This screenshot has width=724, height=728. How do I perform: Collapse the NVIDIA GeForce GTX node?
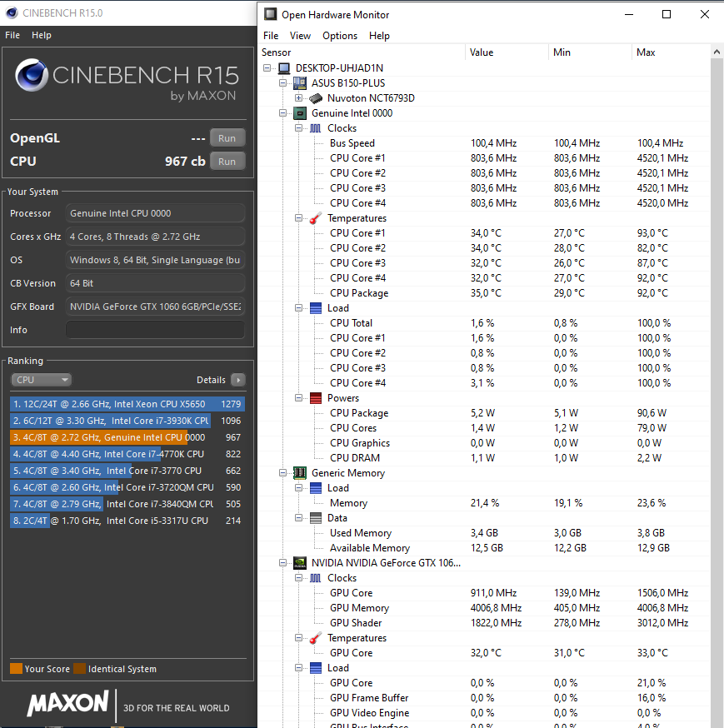(x=282, y=563)
